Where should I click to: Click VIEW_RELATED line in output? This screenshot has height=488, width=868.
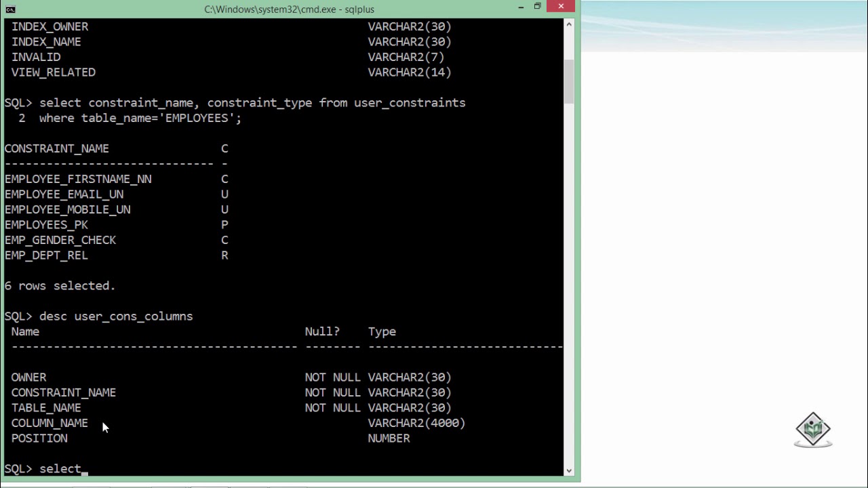(x=53, y=73)
